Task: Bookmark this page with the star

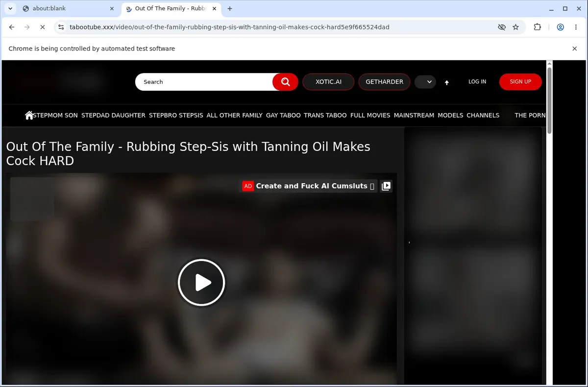Action: coord(515,27)
